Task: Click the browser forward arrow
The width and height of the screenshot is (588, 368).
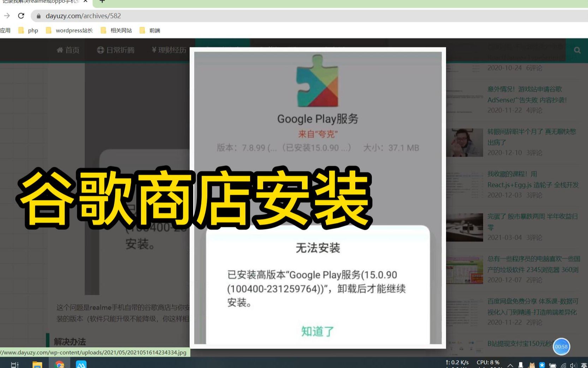Action: 7,16
